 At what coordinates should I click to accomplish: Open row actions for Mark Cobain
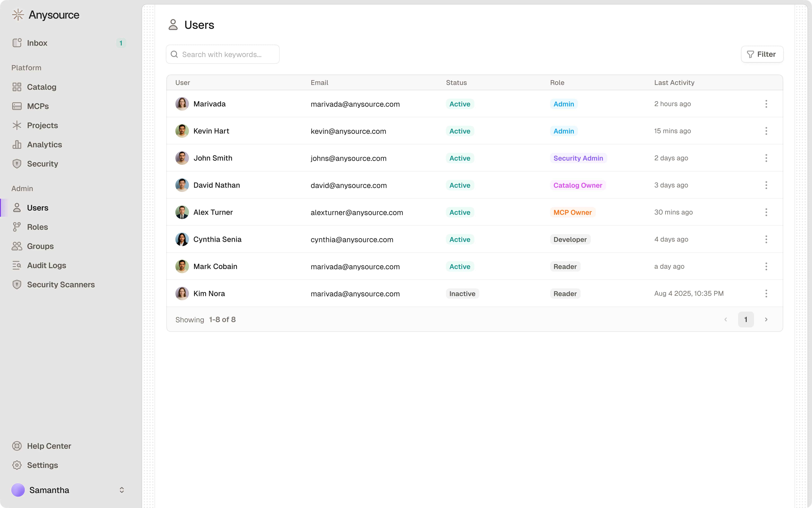[x=766, y=266]
